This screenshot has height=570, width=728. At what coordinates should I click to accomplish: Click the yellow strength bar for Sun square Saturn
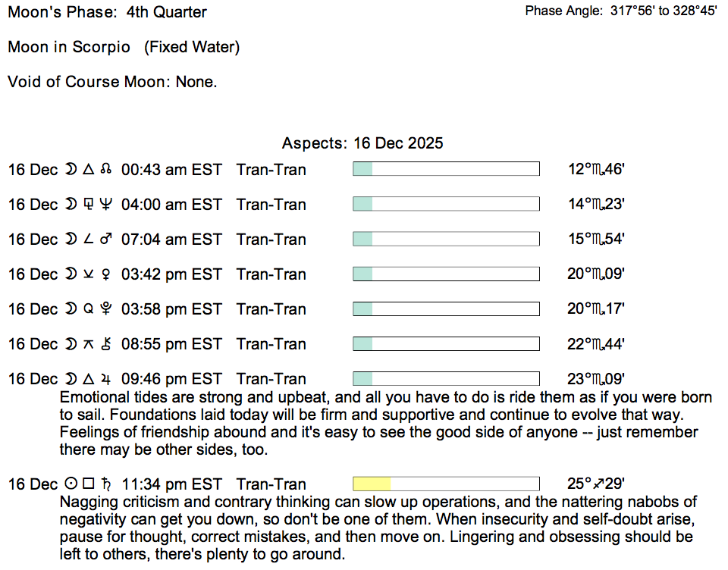(446, 484)
